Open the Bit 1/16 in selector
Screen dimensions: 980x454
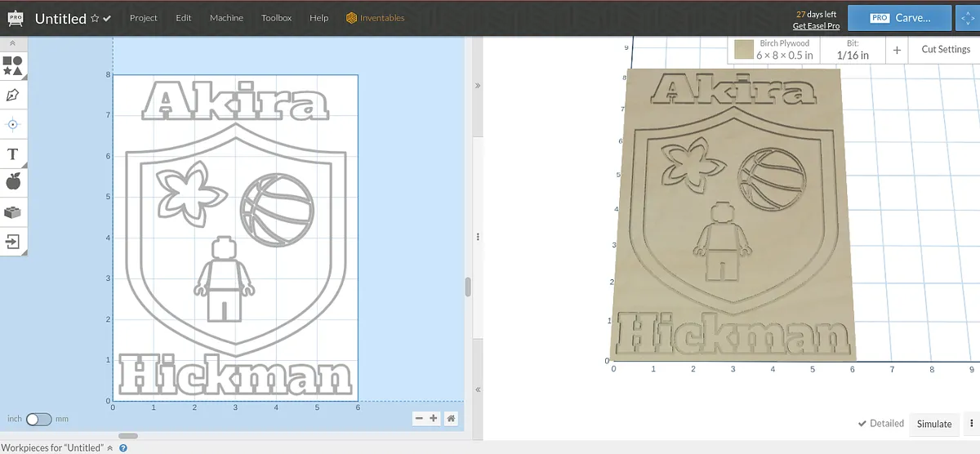853,50
